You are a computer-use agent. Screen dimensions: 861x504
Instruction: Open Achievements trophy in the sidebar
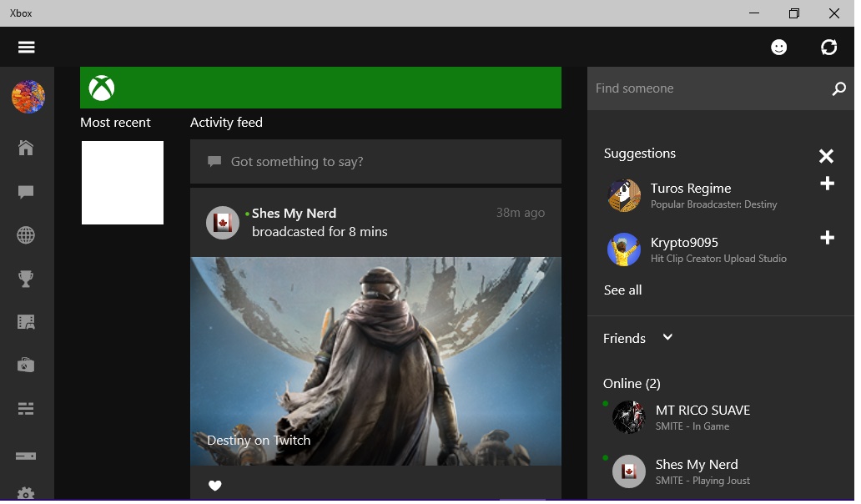click(x=26, y=279)
